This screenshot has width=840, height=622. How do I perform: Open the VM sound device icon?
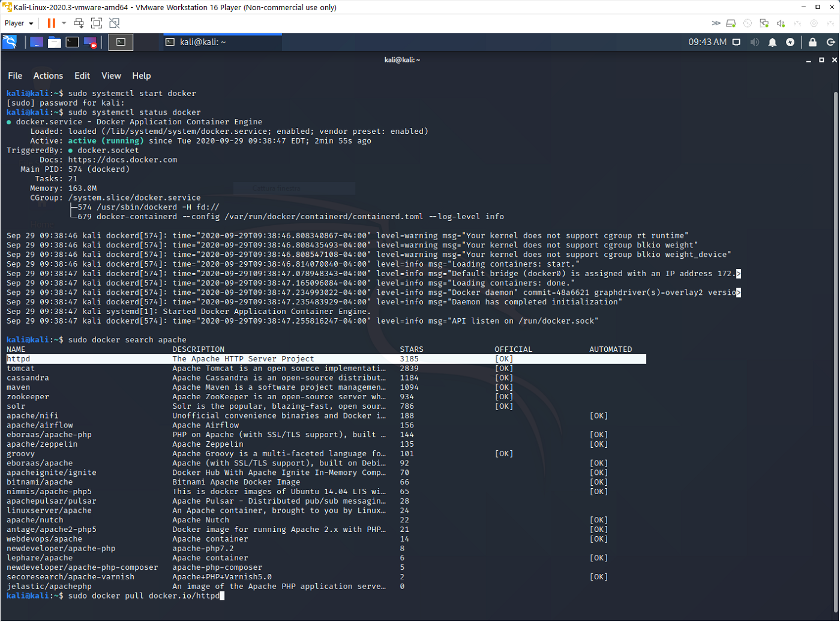(x=781, y=23)
